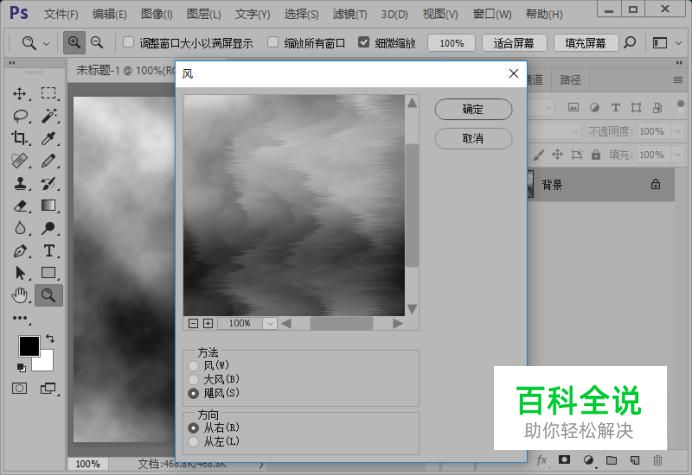Image resolution: width=692 pixels, height=475 pixels.
Task: Select the Pen tool
Action: tap(19, 251)
